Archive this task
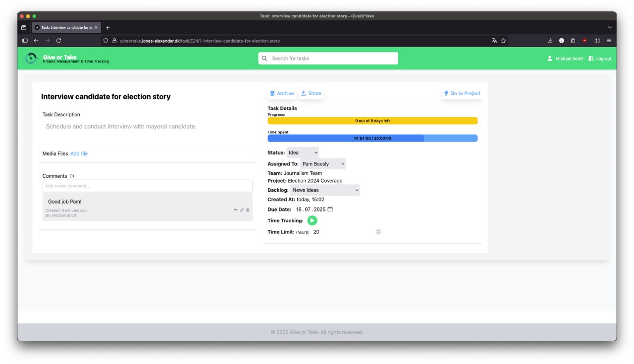 pos(282,94)
